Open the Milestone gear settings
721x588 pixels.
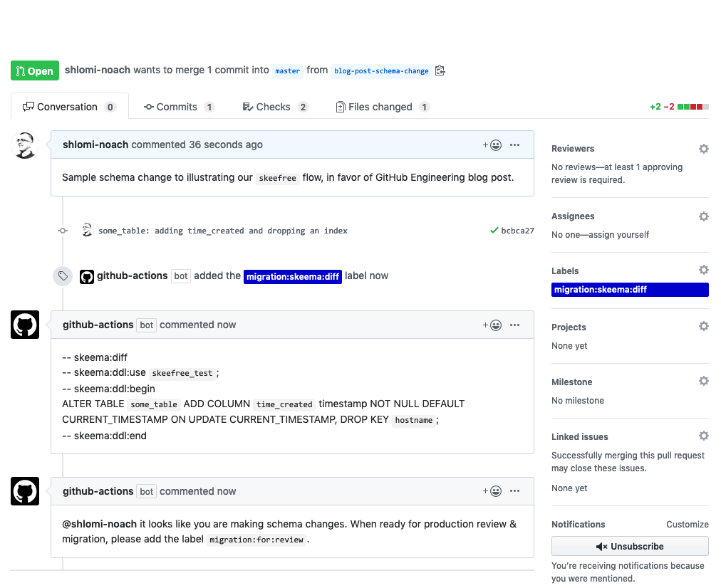pos(703,381)
